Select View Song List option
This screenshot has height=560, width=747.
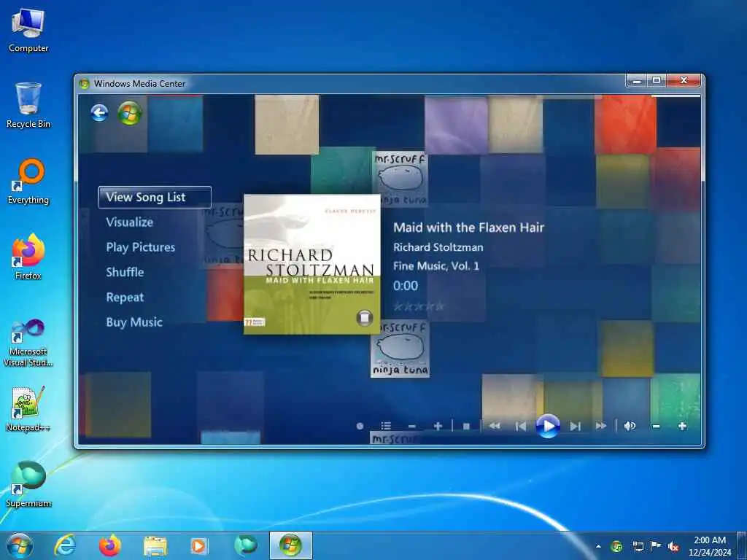(x=155, y=197)
